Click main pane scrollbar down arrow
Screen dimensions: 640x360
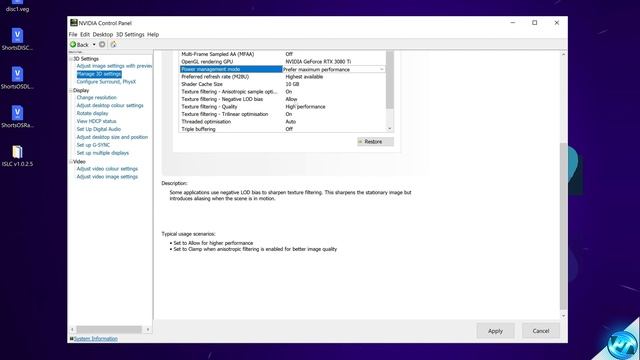(x=564, y=316)
